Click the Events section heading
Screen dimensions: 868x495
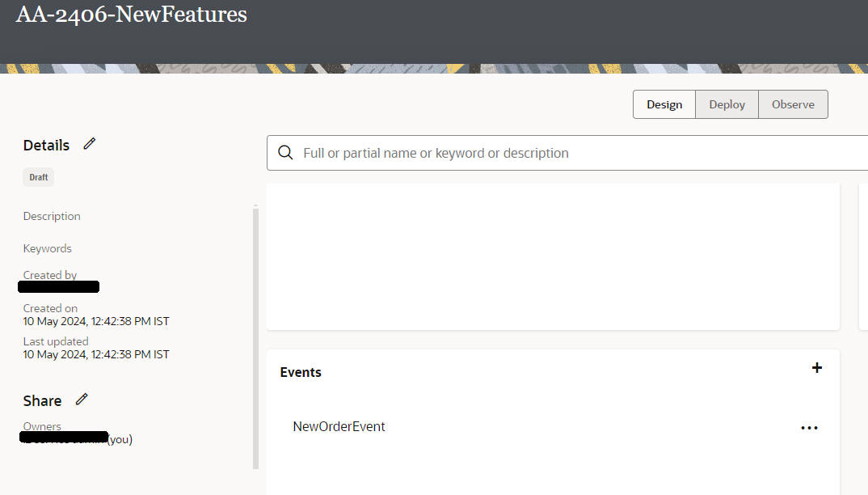[x=301, y=372]
